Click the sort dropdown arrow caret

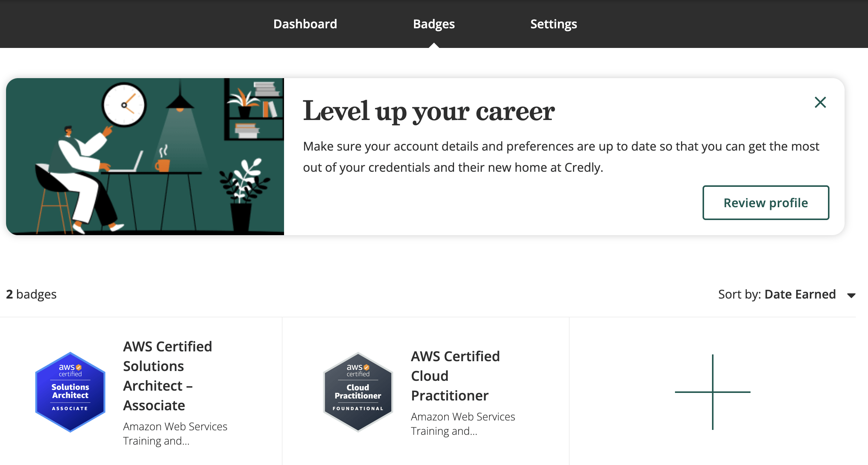coord(851,295)
